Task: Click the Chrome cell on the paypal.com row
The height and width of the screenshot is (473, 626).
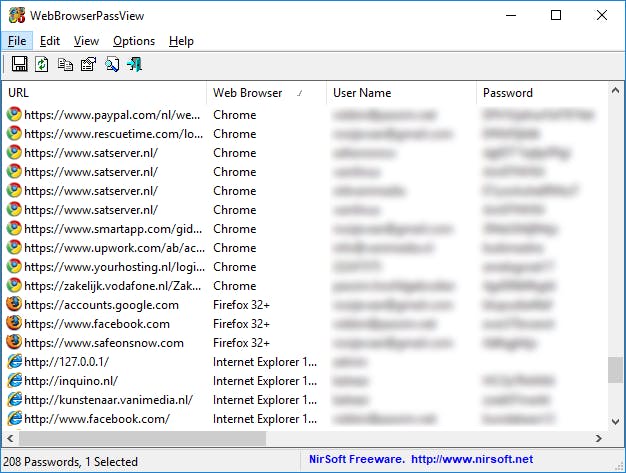Action: (235, 115)
